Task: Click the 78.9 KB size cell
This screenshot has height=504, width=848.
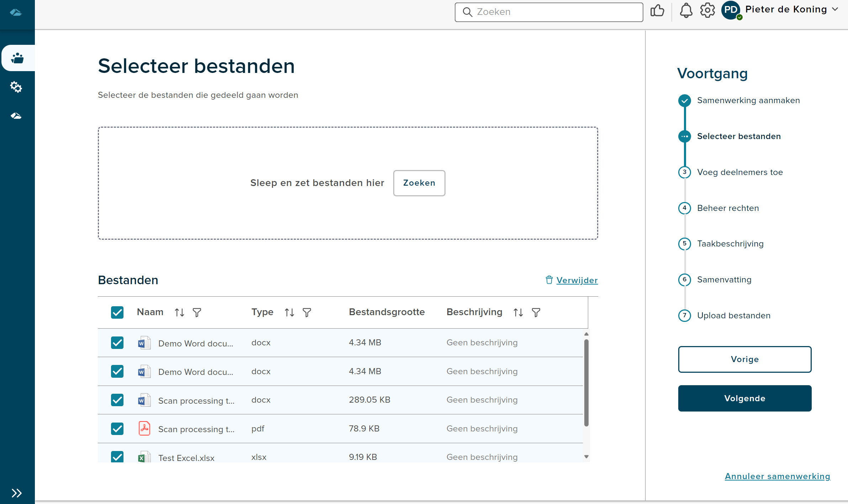Action: (x=364, y=429)
